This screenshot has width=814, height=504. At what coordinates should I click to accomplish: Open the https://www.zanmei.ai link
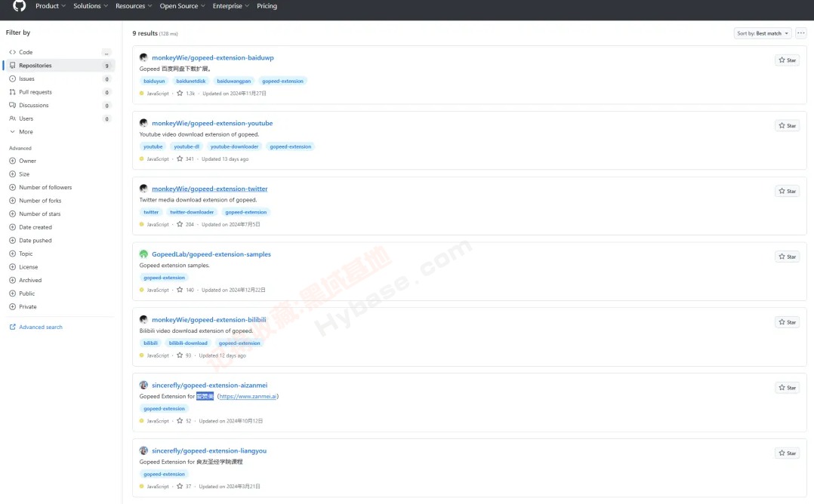pos(248,396)
